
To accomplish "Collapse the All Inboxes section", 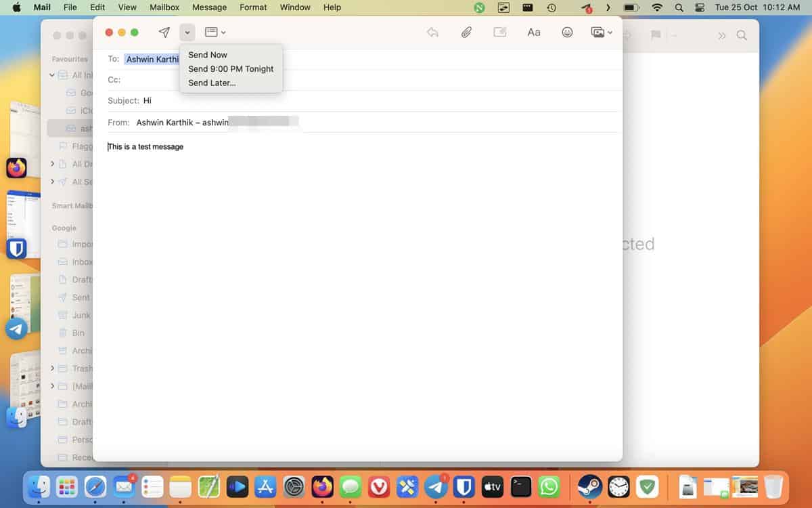I will 52,75.
